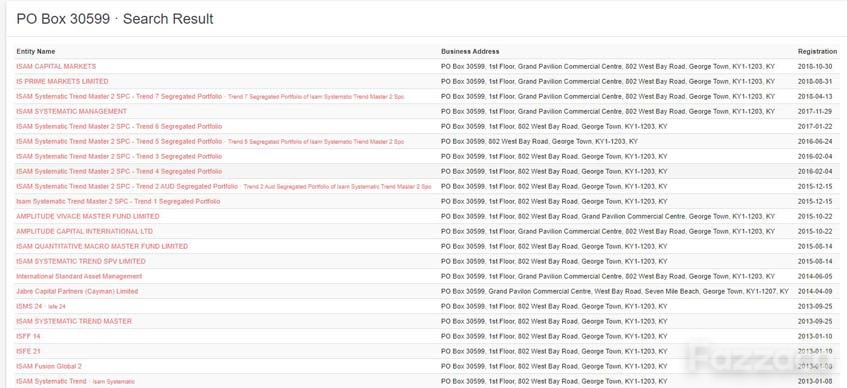Click the Entity Name column header

(x=36, y=51)
